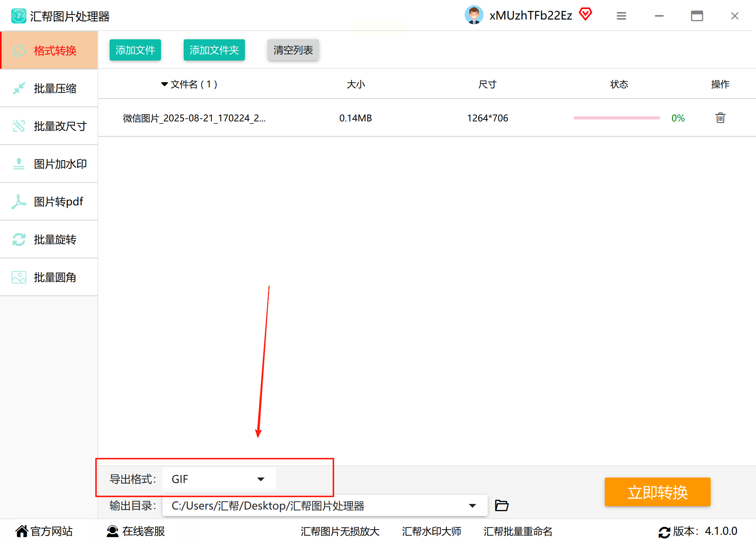Toggle the 文件名 column sort arrow
Image resolution: width=756 pixels, height=544 pixels.
(x=164, y=84)
